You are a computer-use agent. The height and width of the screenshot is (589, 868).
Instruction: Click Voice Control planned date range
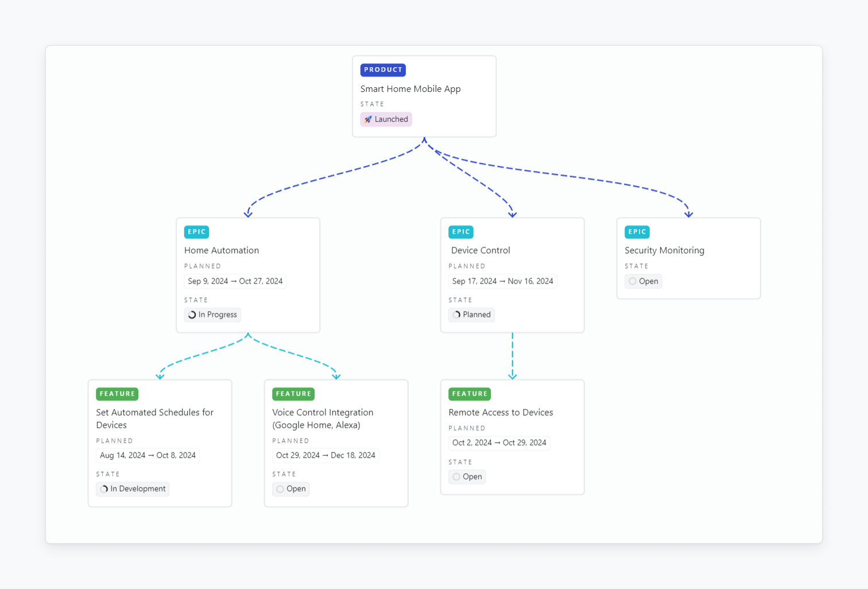[325, 455]
